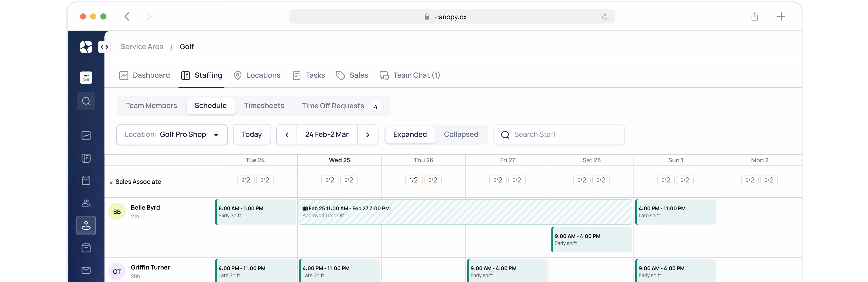Open Griffin Turner's Tue 24 Late Shift
Viewport: 868px width, 282px height.
255,270
